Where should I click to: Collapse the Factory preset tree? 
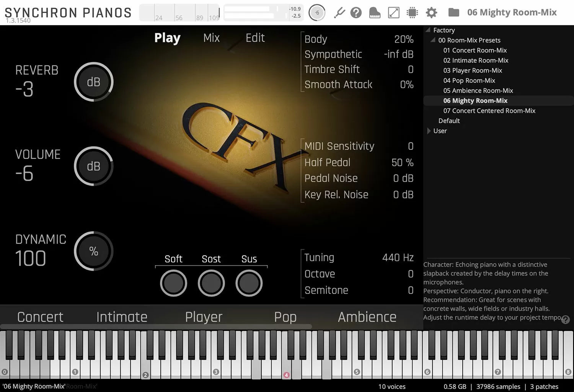coord(428,30)
